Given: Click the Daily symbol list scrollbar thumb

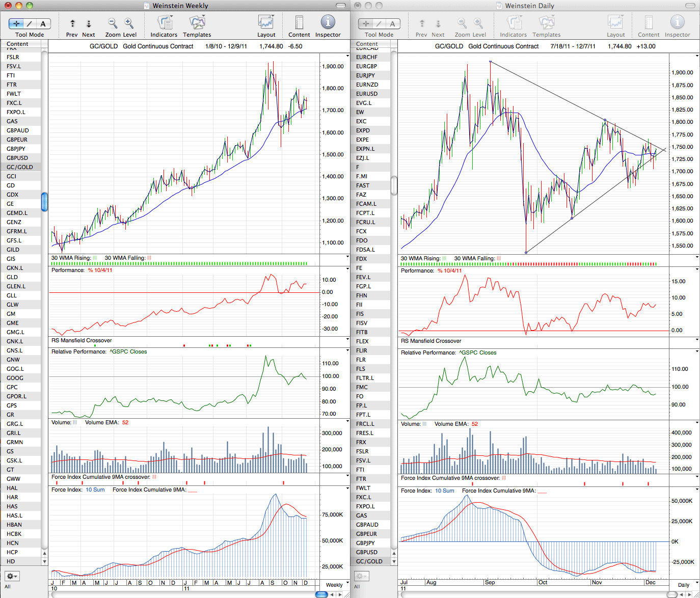Looking at the screenshot, I should [x=394, y=185].
